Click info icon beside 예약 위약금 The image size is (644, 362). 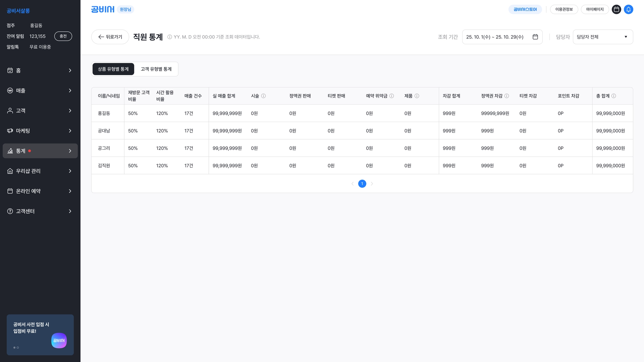pyautogui.click(x=391, y=96)
